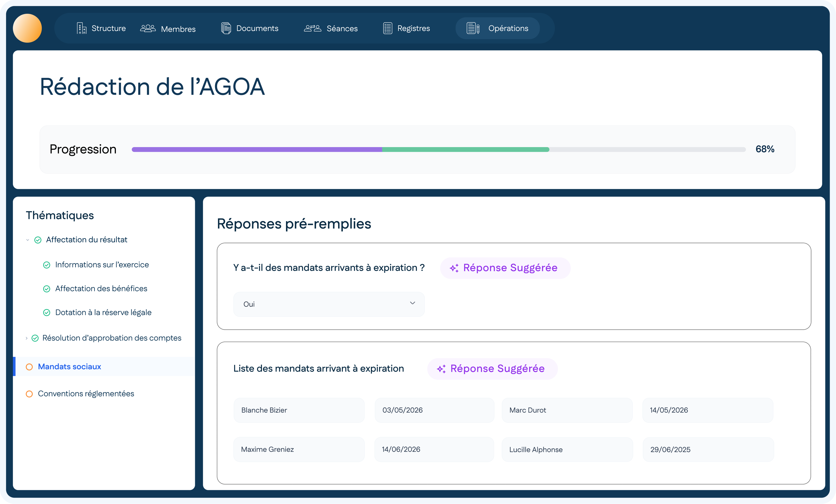Go to the Membres section

pyautogui.click(x=168, y=29)
